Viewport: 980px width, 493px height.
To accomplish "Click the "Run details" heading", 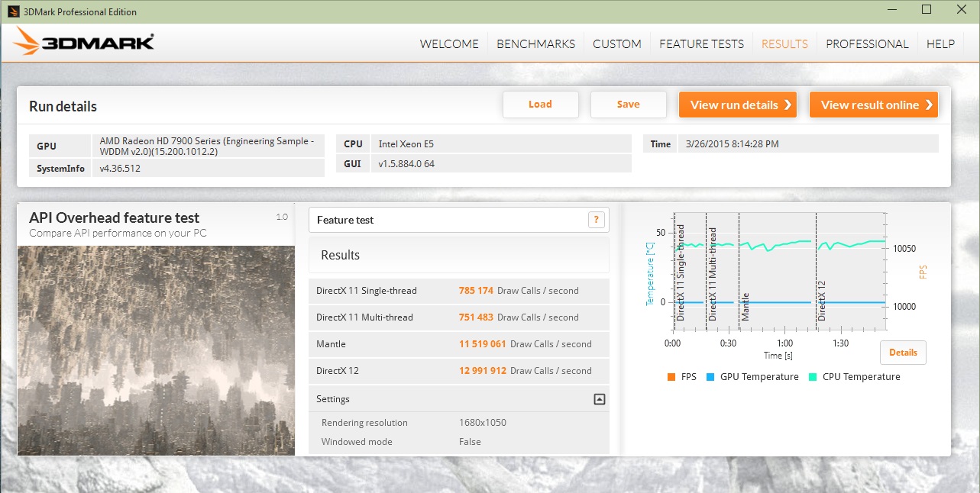I will point(63,107).
